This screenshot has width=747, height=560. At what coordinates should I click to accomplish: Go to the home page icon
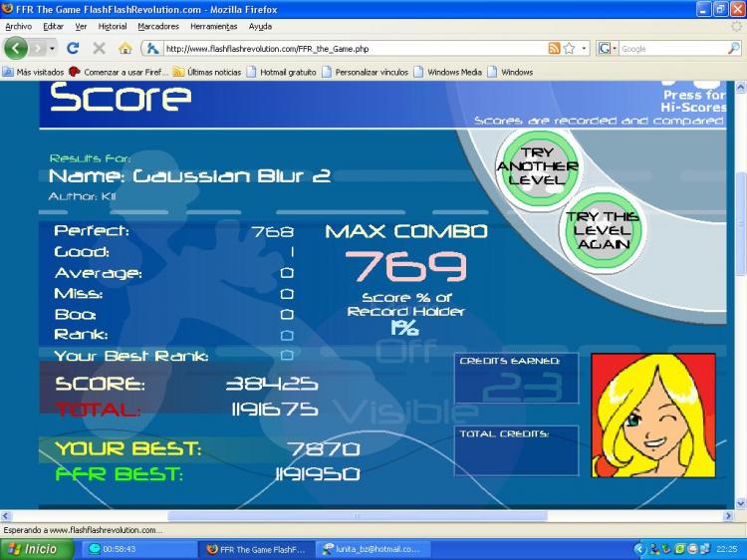124,48
